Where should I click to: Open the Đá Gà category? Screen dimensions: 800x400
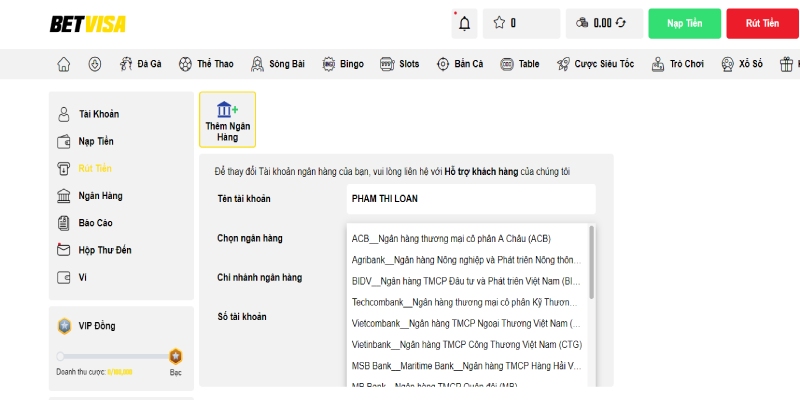point(141,64)
